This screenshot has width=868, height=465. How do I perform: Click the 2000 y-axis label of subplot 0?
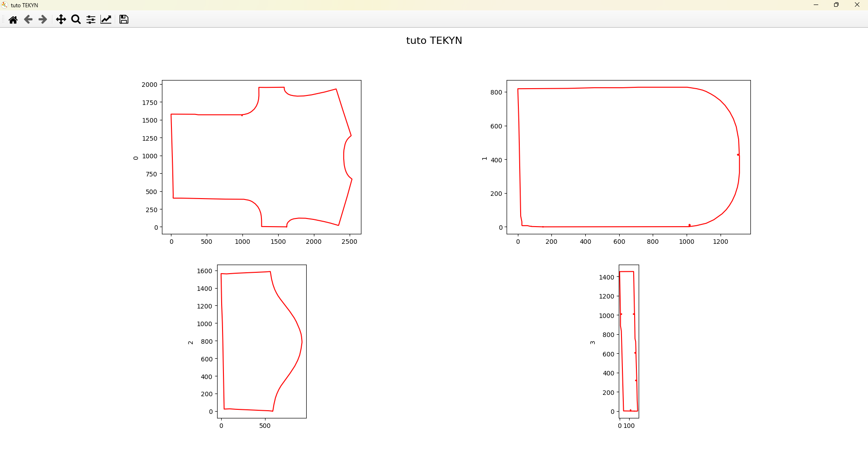[x=149, y=85]
